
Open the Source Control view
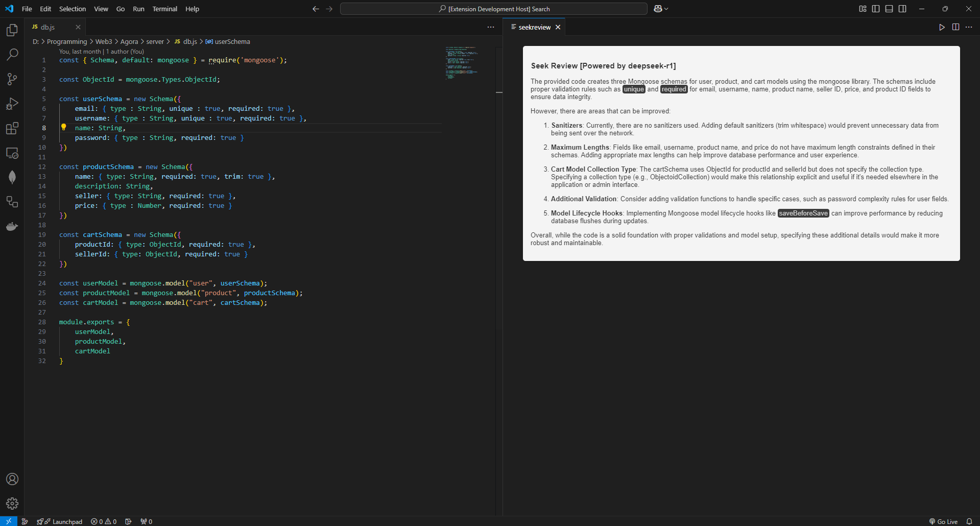12,79
